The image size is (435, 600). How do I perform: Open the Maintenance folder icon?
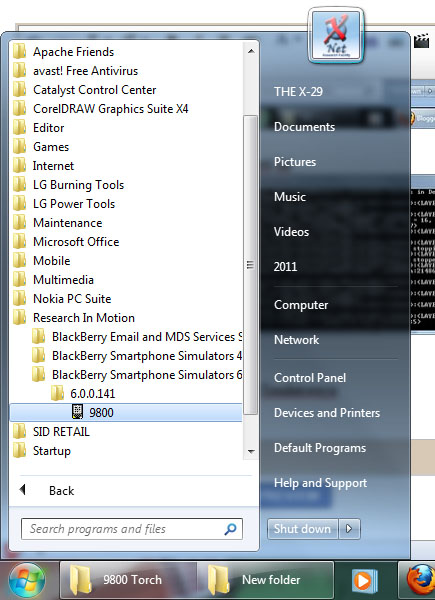pos(20,222)
